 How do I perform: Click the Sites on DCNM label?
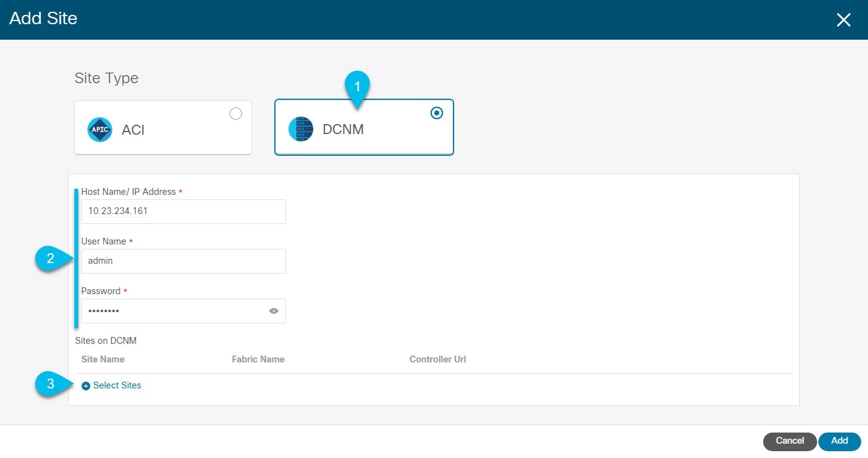pyautogui.click(x=105, y=341)
